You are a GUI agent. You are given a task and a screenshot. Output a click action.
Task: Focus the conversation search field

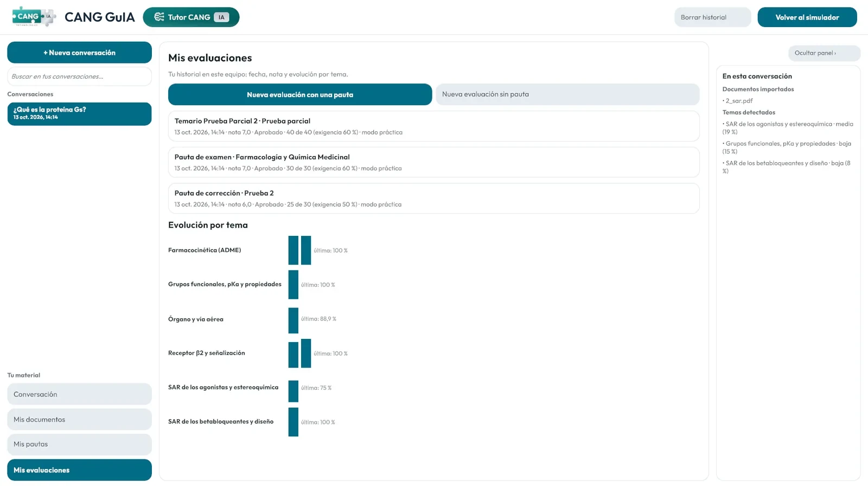tap(79, 76)
